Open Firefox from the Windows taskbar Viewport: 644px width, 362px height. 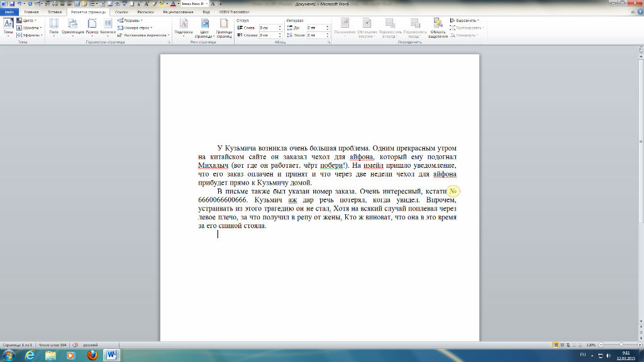click(92, 355)
